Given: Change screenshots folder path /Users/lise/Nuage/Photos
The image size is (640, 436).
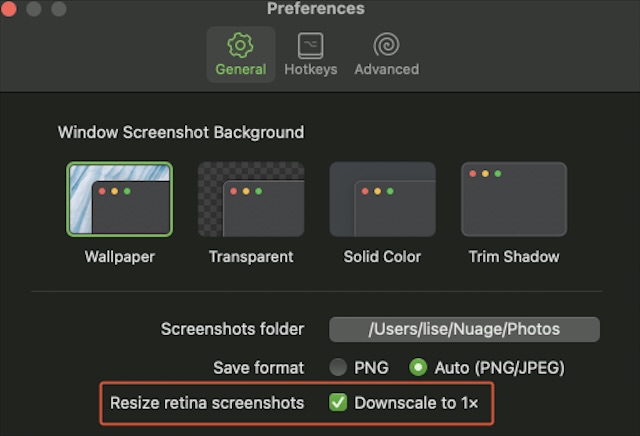Looking at the screenshot, I should (x=464, y=329).
